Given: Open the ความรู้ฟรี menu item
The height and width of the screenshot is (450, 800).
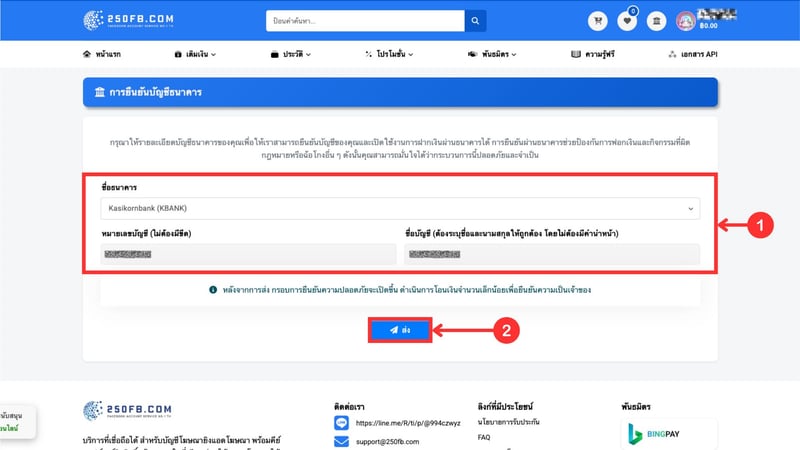Looking at the screenshot, I should click(x=596, y=54).
